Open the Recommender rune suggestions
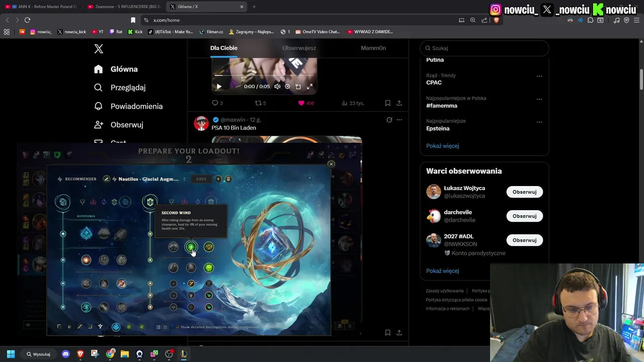This screenshot has height=362, width=644. 76,179
